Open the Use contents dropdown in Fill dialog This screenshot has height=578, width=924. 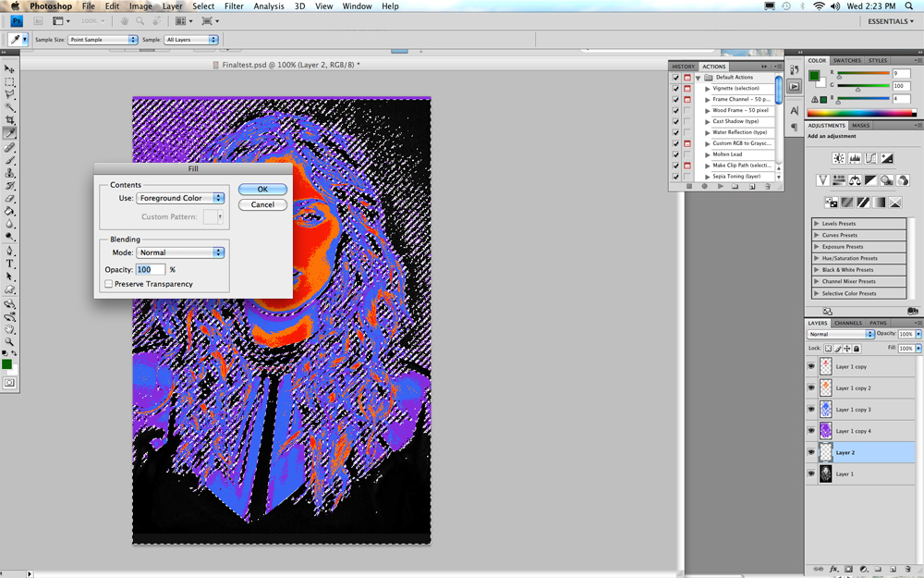coord(180,198)
